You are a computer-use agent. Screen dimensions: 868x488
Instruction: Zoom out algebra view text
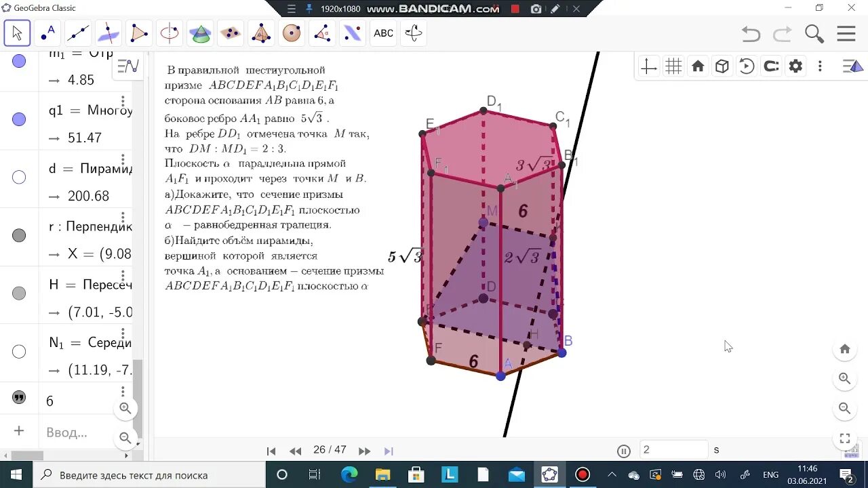125,438
